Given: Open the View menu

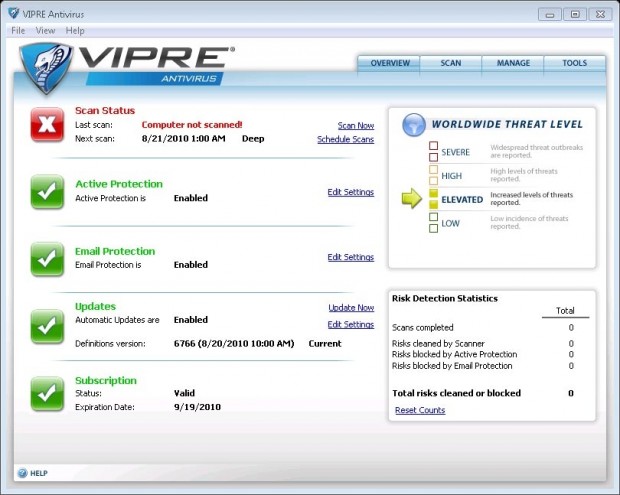Looking at the screenshot, I should 45,30.
